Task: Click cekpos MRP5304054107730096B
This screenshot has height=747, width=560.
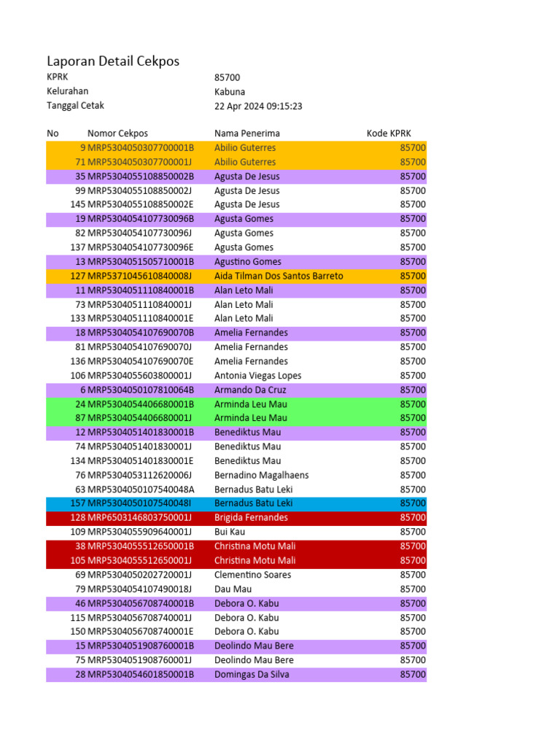Action: [x=141, y=219]
